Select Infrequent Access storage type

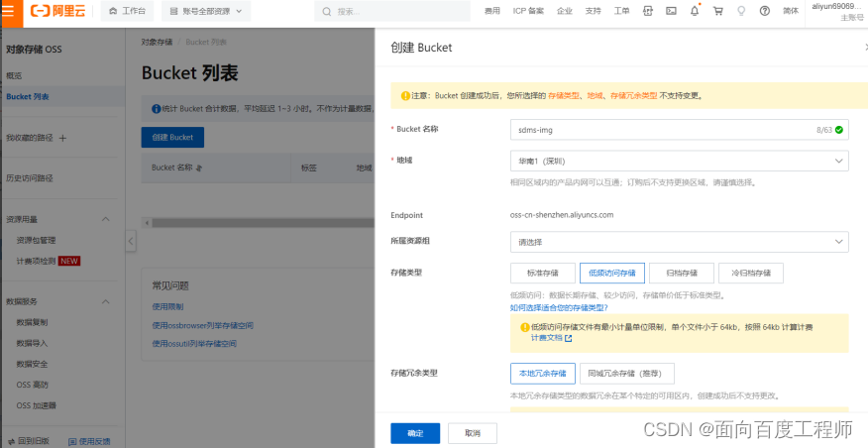612,273
